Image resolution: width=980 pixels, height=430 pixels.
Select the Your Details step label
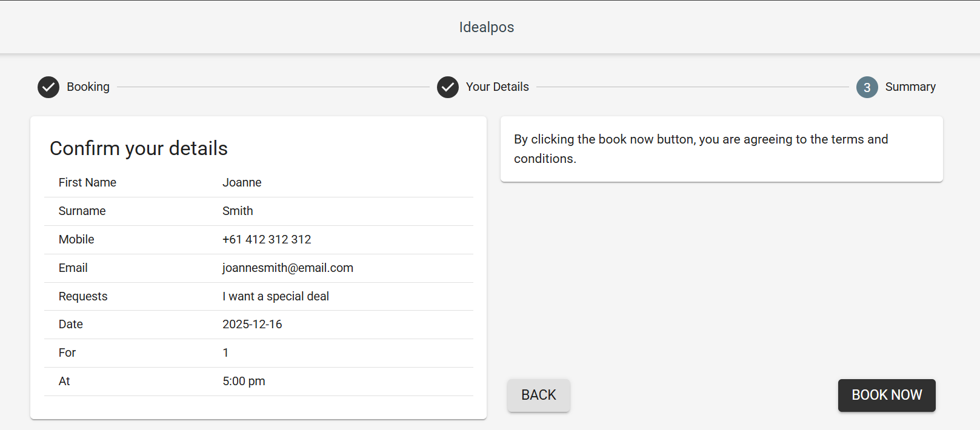click(x=497, y=87)
